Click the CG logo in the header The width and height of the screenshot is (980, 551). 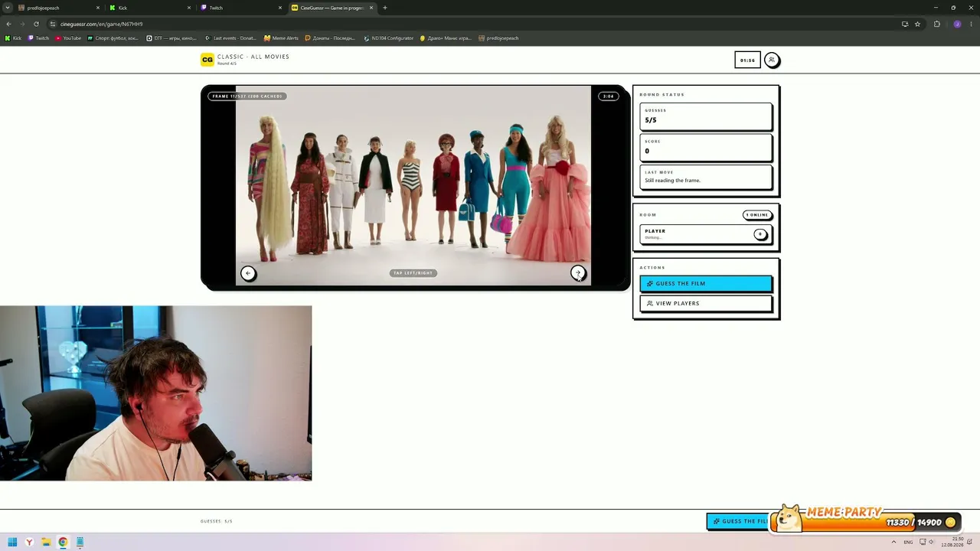(x=207, y=60)
